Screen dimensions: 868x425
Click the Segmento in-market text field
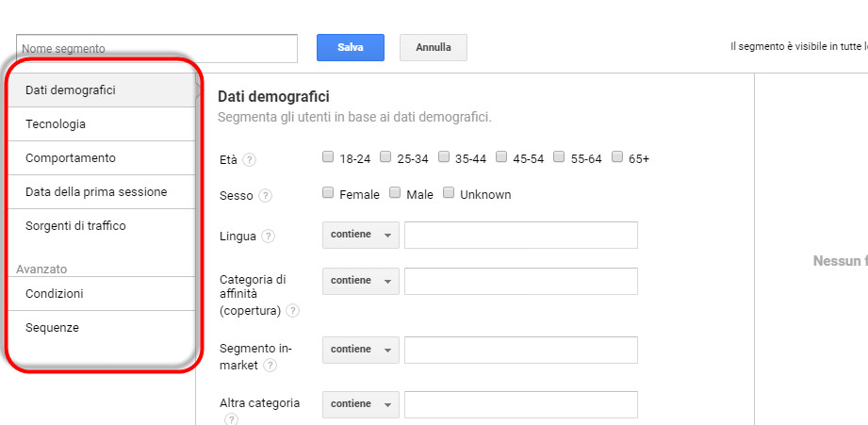pyautogui.click(x=521, y=350)
